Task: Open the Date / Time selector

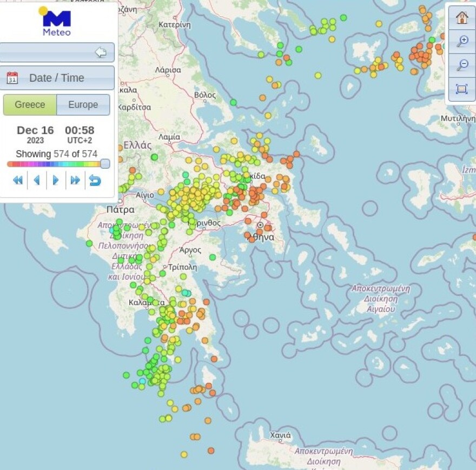Action: point(57,77)
